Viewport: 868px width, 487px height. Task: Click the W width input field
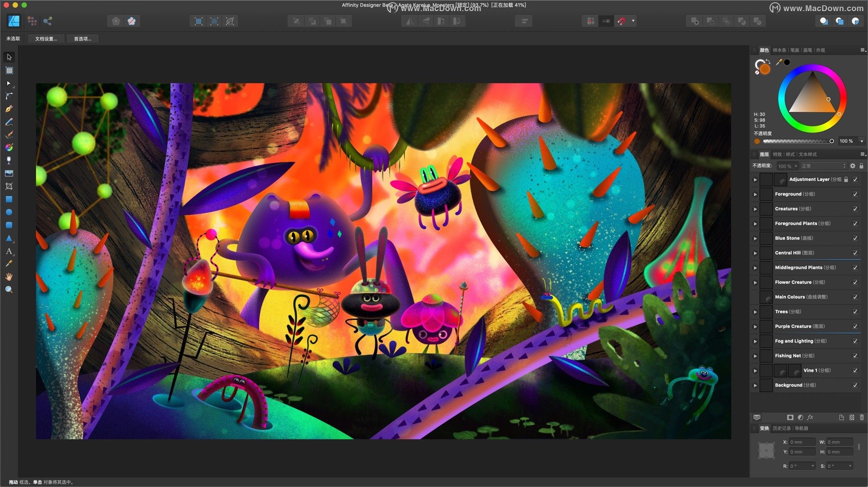coord(839,442)
